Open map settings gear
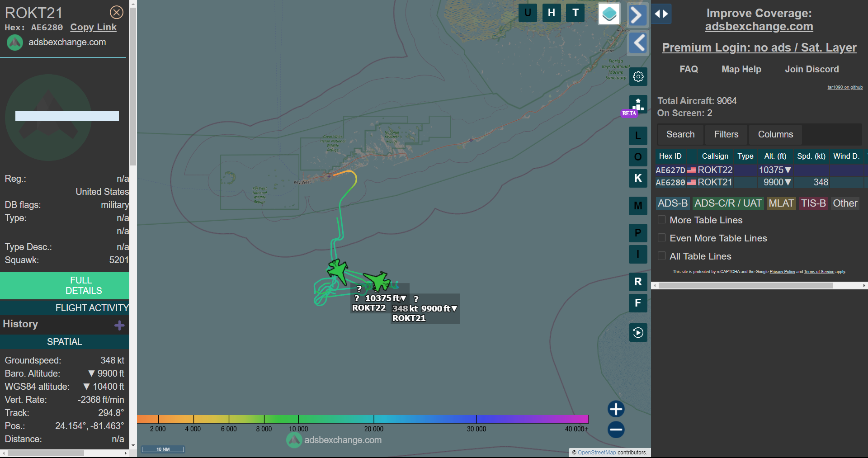 click(x=638, y=76)
